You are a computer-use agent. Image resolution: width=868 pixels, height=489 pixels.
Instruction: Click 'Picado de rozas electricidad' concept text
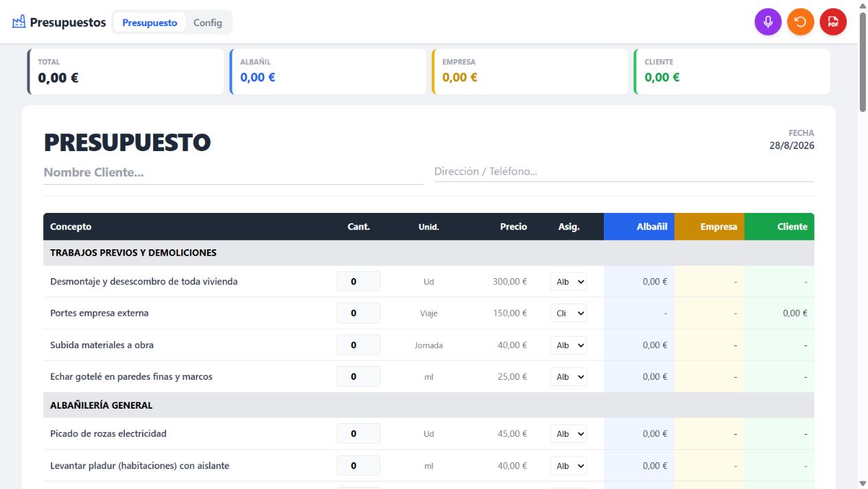[108, 433]
